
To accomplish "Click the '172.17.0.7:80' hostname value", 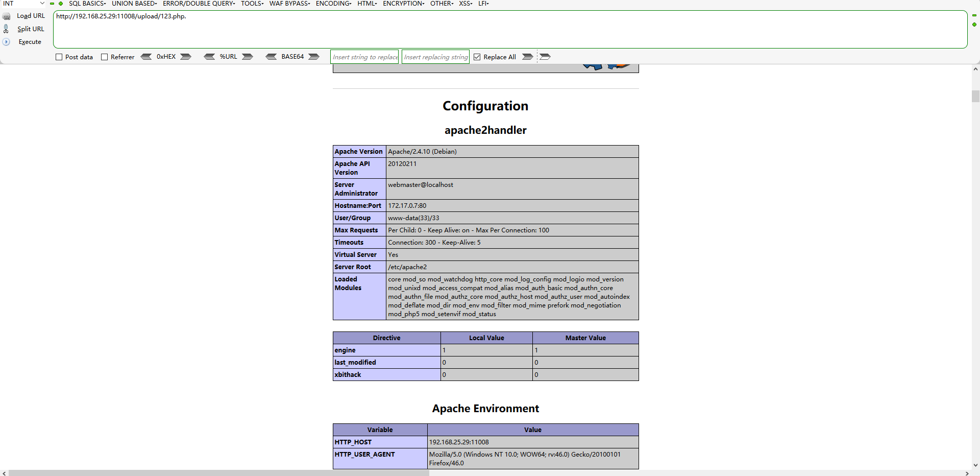I will (407, 206).
